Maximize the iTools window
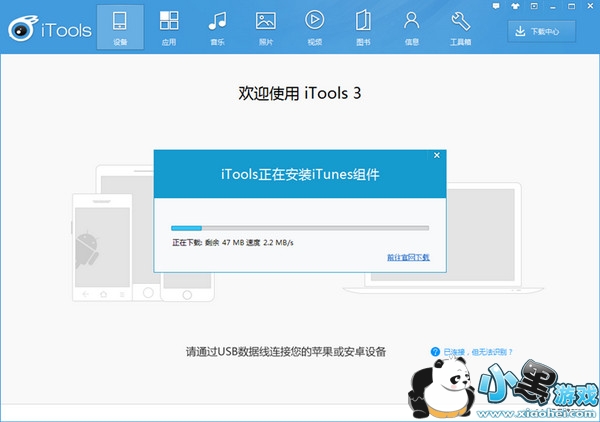 (x=571, y=6)
